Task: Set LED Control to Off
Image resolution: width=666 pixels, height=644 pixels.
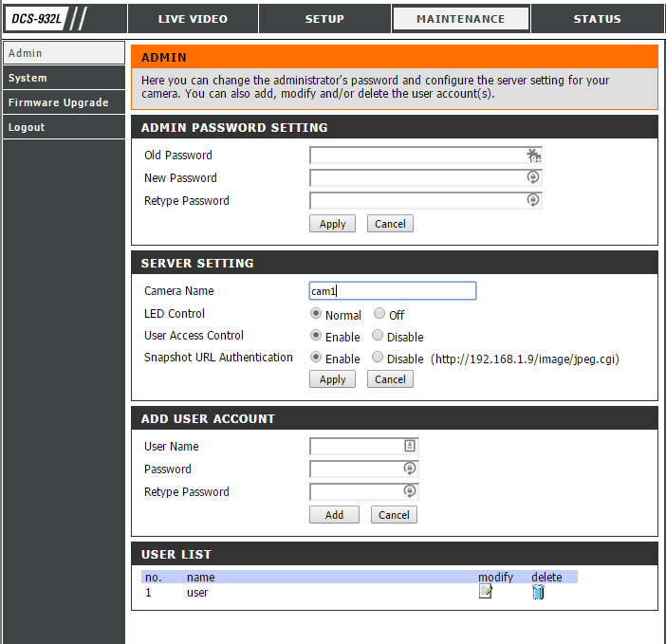Action: click(379, 314)
